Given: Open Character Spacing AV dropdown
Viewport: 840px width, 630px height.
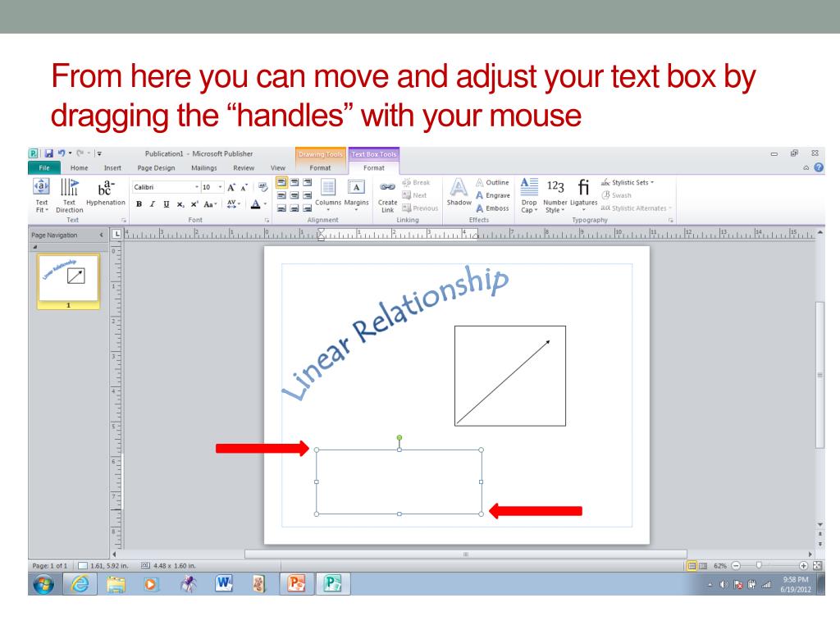Looking at the screenshot, I should coord(234,204).
